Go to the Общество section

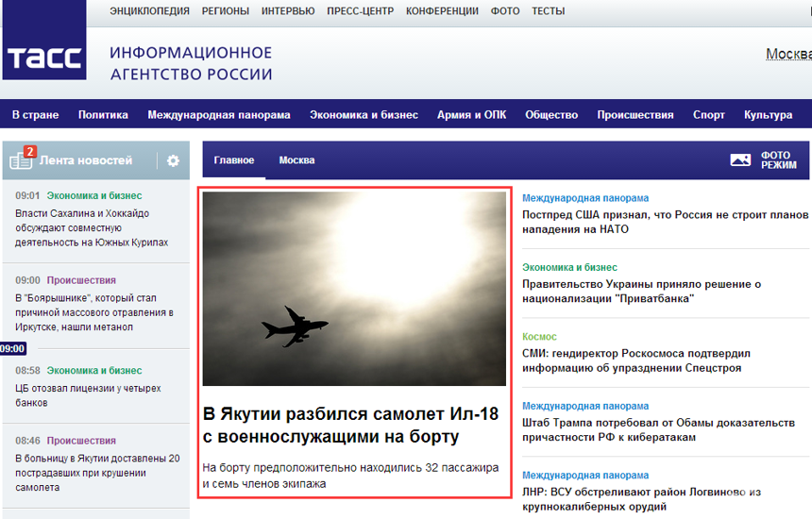551,115
